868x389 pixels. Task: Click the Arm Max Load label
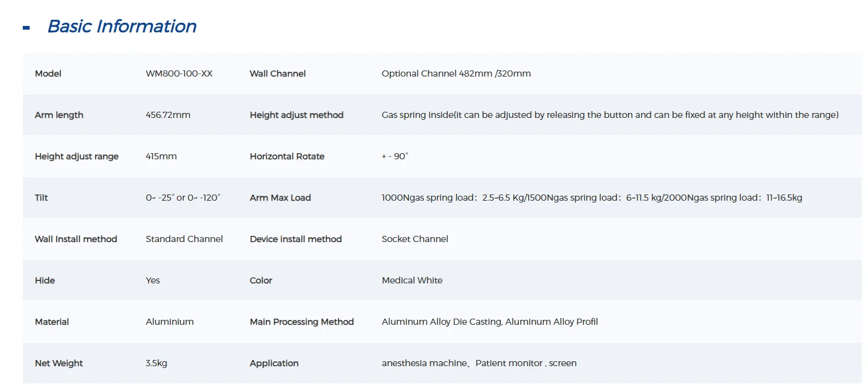[280, 198]
